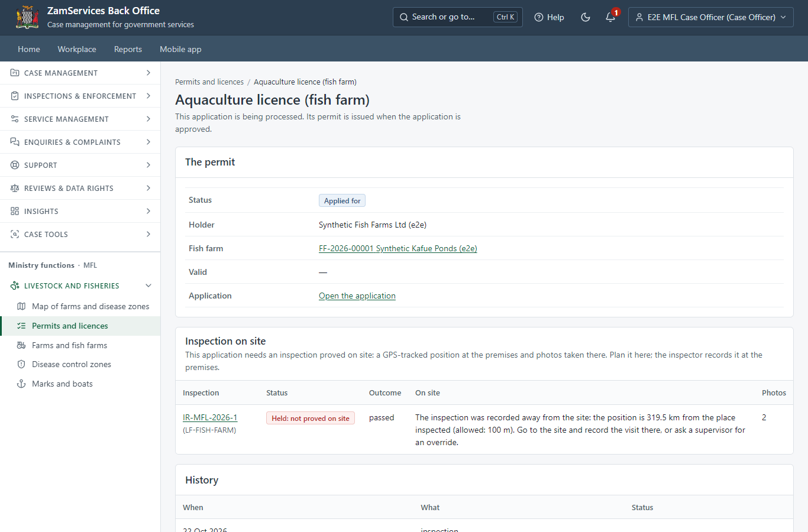This screenshot has height=532, width=808.
Task: Open inspection IR-MFL-2026-1
Action: [210, 417]
